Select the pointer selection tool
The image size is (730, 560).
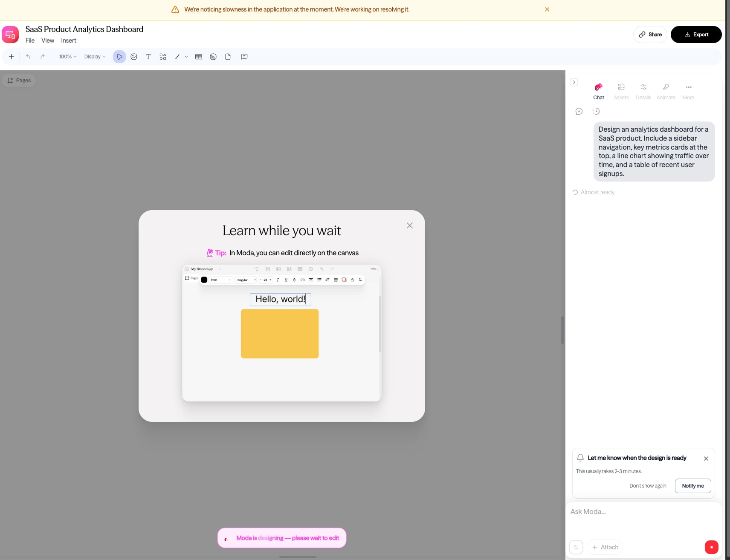coord(119,57)
